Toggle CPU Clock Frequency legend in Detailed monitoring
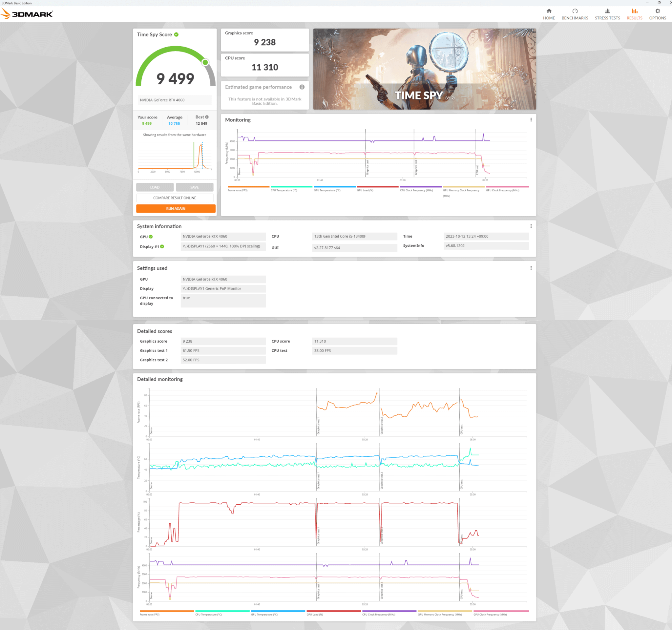 tap(389, 613)
